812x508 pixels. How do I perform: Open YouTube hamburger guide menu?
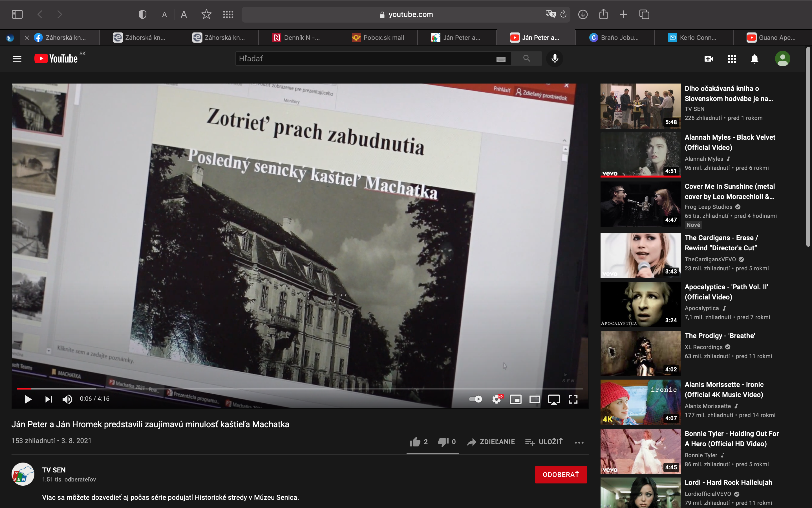pos(17,59)
